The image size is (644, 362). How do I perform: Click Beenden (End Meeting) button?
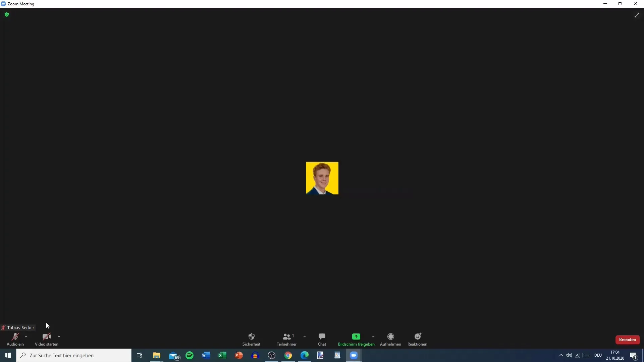point(627,340)
